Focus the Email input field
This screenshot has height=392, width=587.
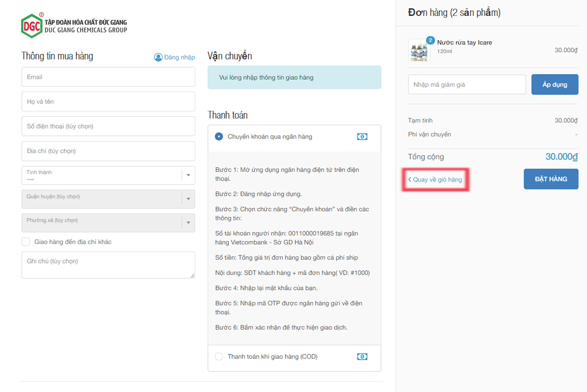pyautogui.click(x=108, y=77)
